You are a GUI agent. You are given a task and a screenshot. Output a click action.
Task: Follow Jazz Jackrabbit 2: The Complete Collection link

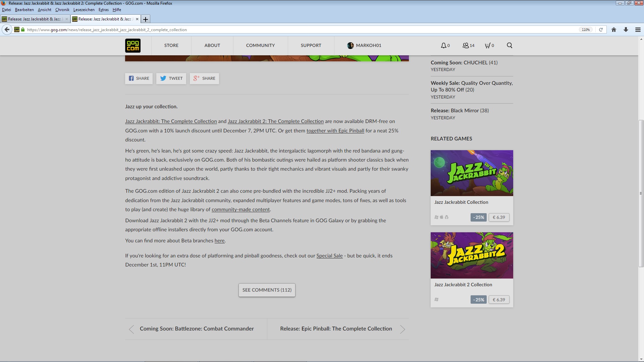tap(276, 121)
